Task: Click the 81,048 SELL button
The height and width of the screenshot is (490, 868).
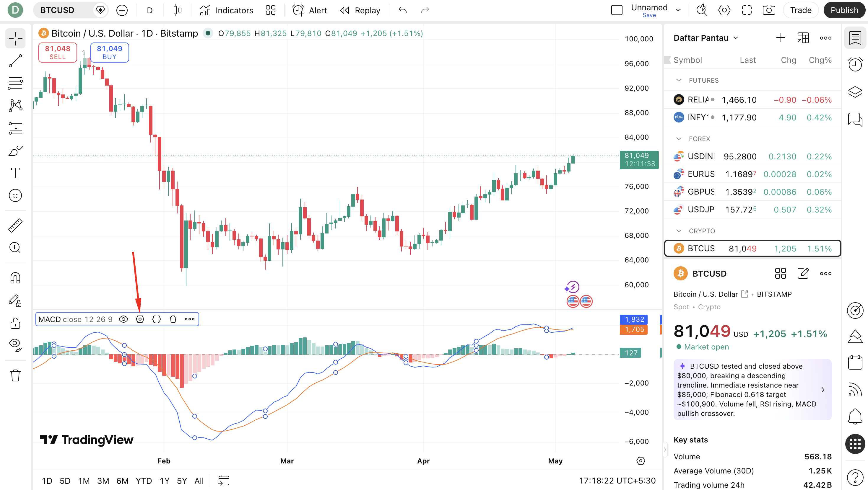Action: [x=58, y=52]
